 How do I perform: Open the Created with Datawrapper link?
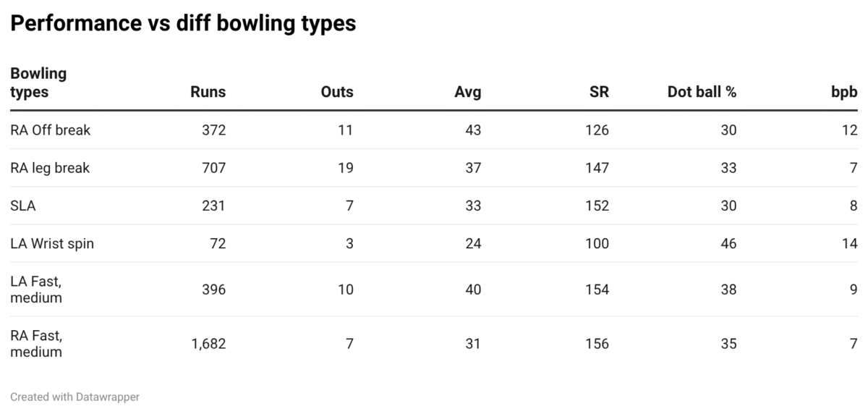(x=75, y=397)
